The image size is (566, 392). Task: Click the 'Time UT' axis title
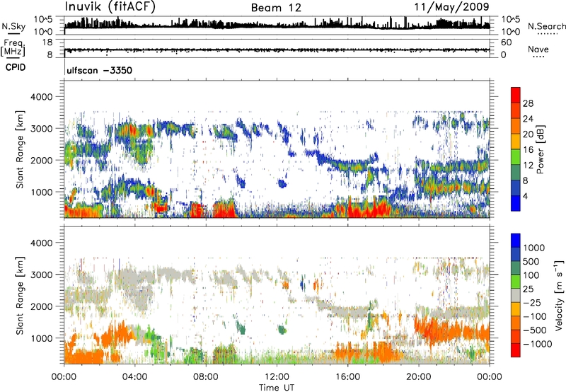point(277,387)
